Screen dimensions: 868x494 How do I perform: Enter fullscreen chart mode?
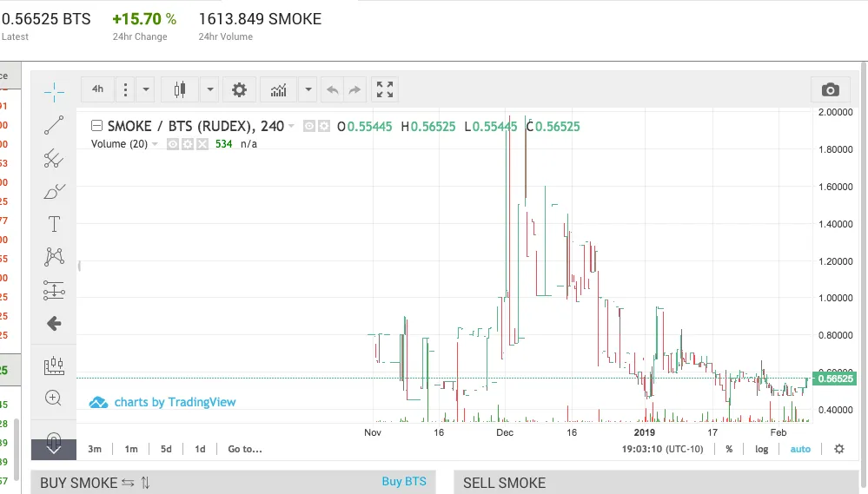click(385, 89)
